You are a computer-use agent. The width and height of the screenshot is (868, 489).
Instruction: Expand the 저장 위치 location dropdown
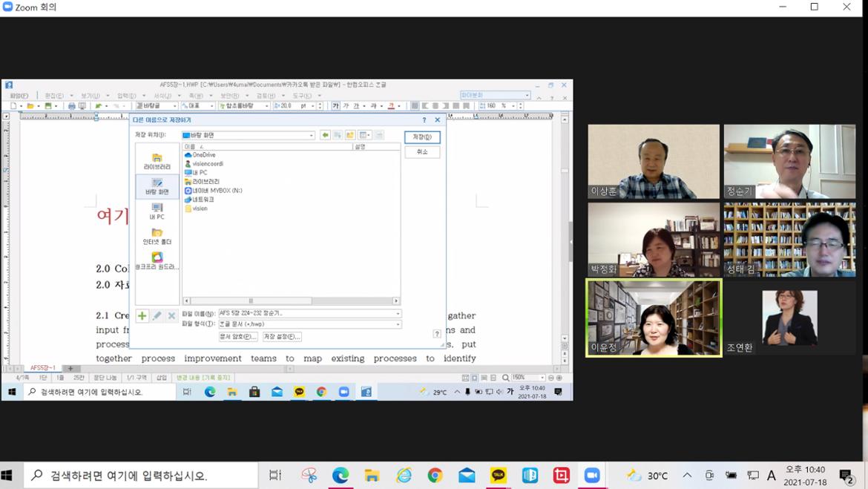[312, 135]
